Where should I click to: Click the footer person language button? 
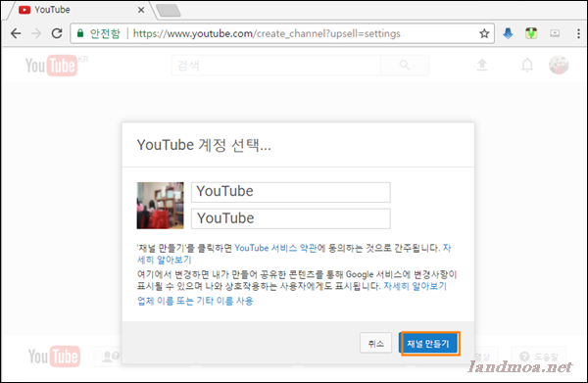108,357
